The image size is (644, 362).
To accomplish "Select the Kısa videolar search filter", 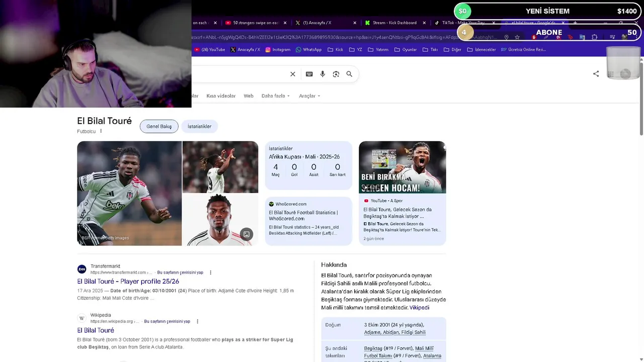I will pos(221,96).
